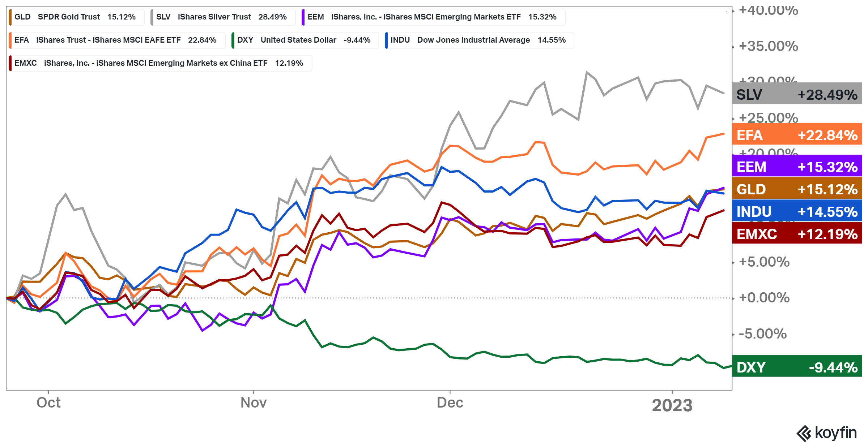The height and width of the screenshot is (448, 868).
Task: Click the brown GLD +15.12% price tag
Action: [x=797, y=189]
